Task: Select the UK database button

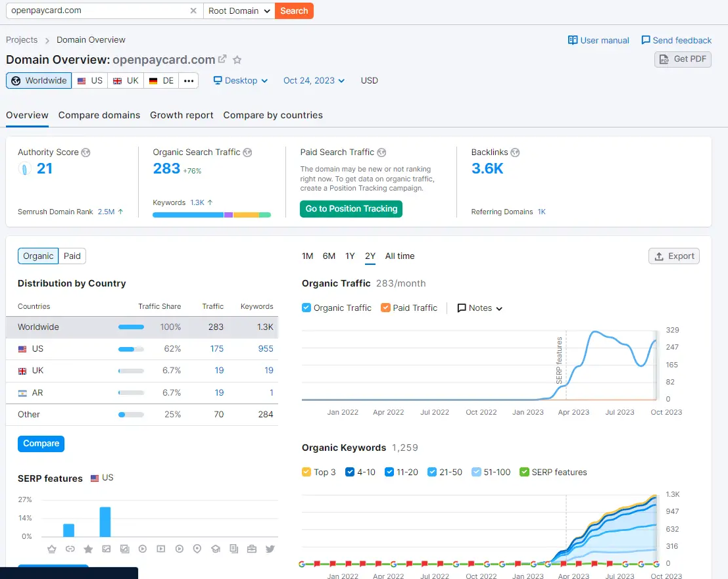Action: tap(126, 81)
